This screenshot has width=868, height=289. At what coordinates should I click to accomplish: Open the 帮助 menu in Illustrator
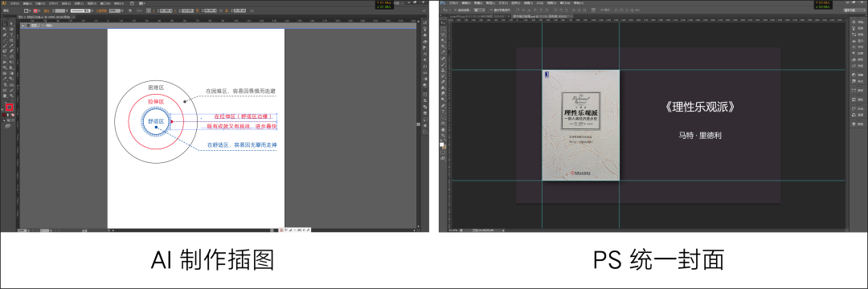coord(118,3)
